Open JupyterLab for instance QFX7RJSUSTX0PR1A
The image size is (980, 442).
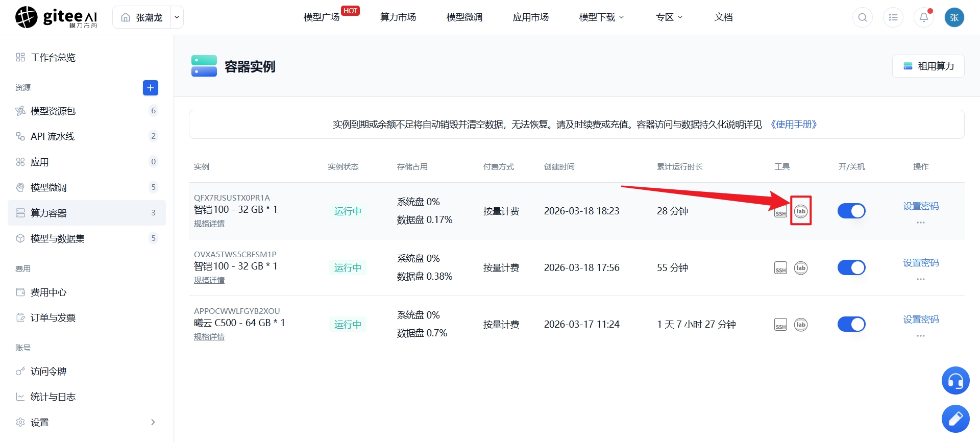point(801,211)
